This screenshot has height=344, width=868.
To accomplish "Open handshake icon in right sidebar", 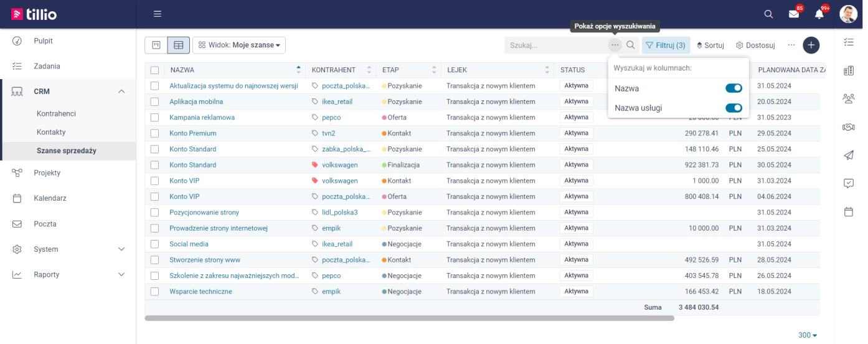I will click(848, 127).
